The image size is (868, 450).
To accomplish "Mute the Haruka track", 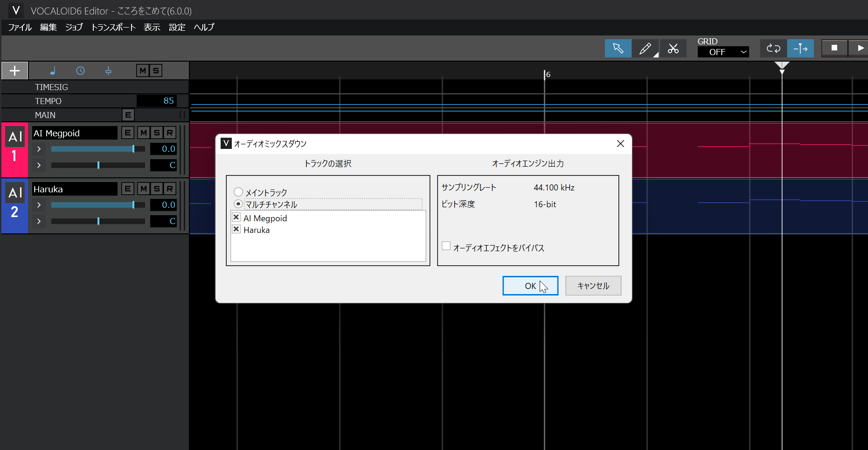I will pos(144,189).
